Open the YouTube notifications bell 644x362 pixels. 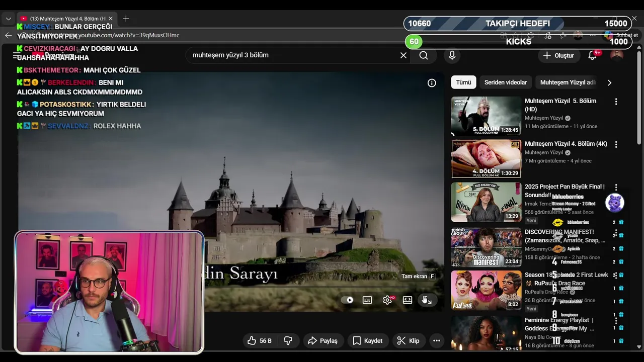coord(593,55)
